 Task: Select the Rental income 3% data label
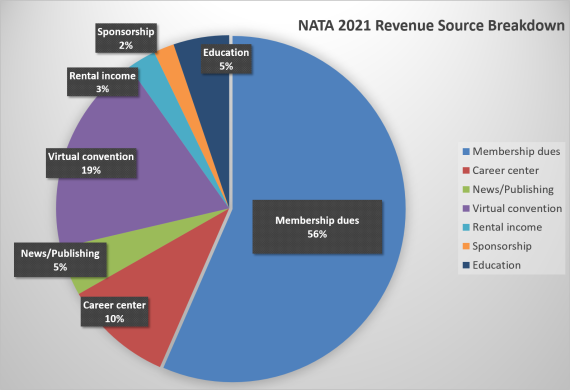click(x=103, y=82)
